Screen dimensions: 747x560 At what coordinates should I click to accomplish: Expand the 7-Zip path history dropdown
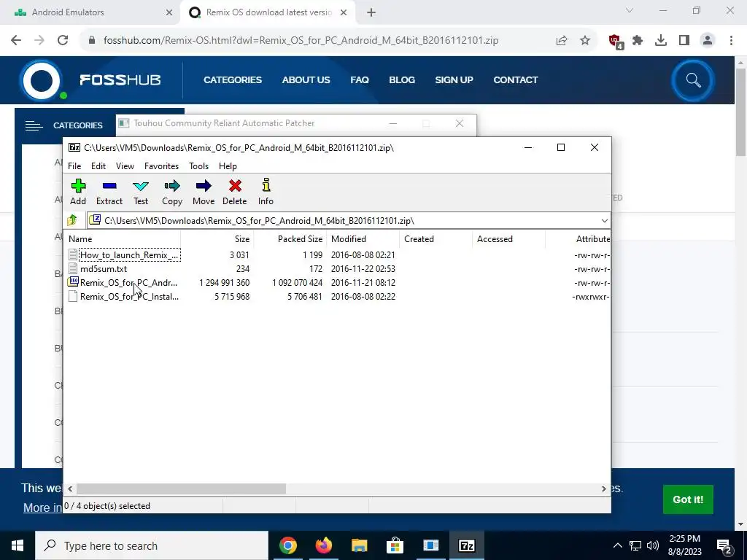pyautogui.click(x=604, y=220)
